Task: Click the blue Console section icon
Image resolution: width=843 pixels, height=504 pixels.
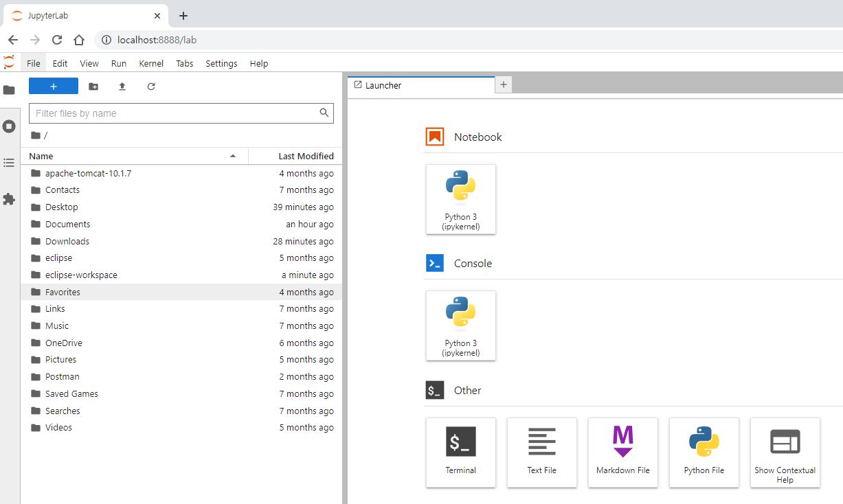Action: (x=435, y=264)
